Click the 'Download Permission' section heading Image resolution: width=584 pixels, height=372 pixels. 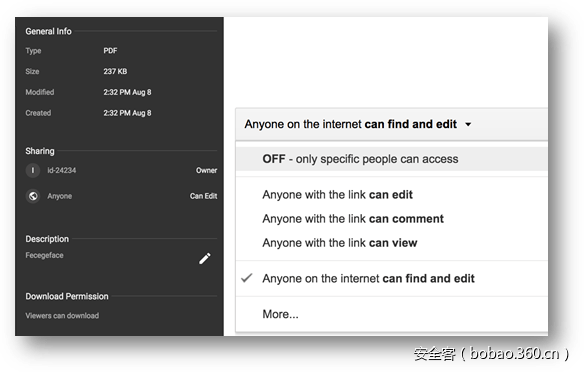coord(67,296)
